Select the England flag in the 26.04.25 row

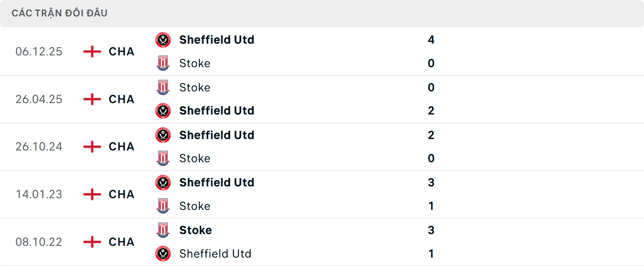pos(91,99)
